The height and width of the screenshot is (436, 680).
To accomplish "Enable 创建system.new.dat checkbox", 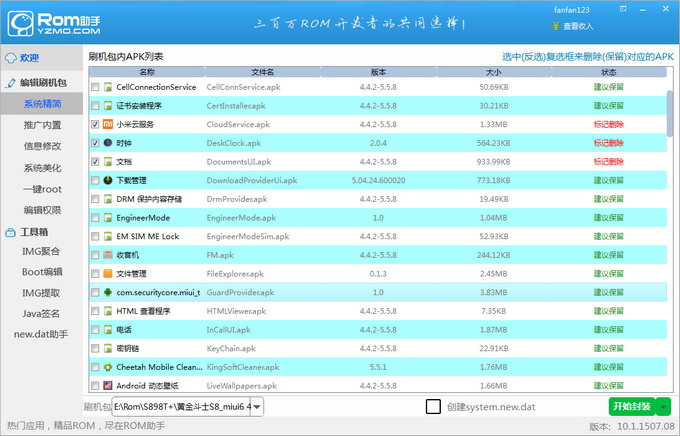I will tap(433, 406).
